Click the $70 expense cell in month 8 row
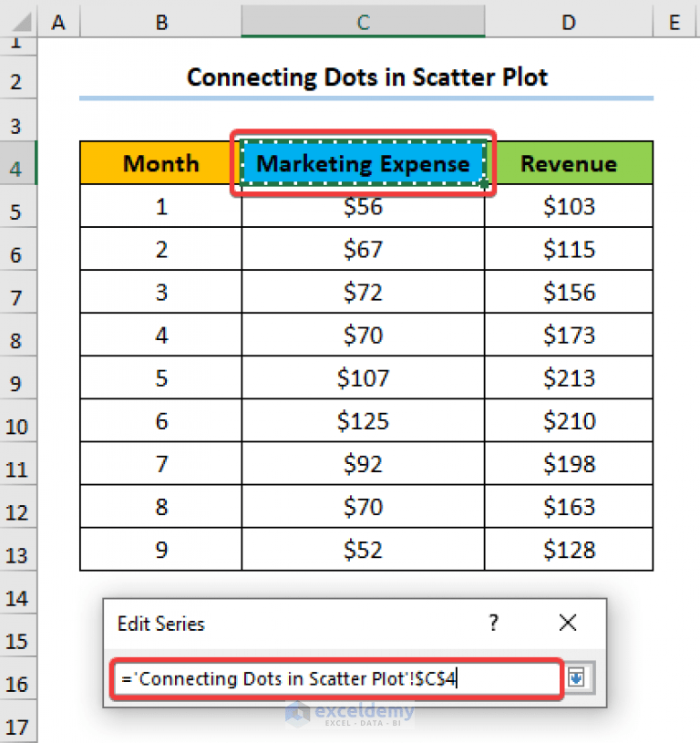This screenshot has width=700, height=743. (364, 507)
